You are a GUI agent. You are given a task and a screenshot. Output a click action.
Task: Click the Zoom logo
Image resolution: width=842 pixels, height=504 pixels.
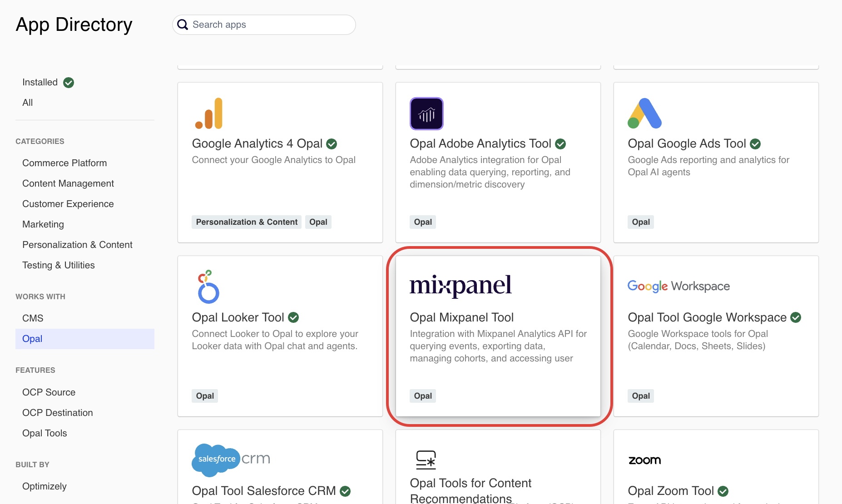[644, 460]
